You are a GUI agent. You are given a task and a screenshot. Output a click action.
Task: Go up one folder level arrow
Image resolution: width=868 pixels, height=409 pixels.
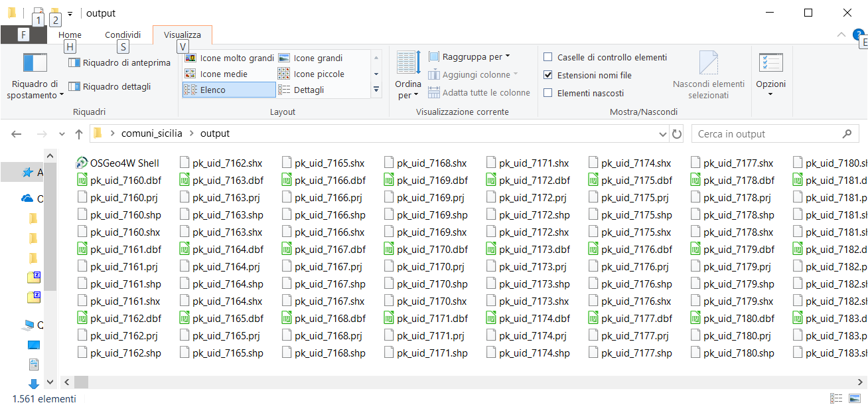79,134
